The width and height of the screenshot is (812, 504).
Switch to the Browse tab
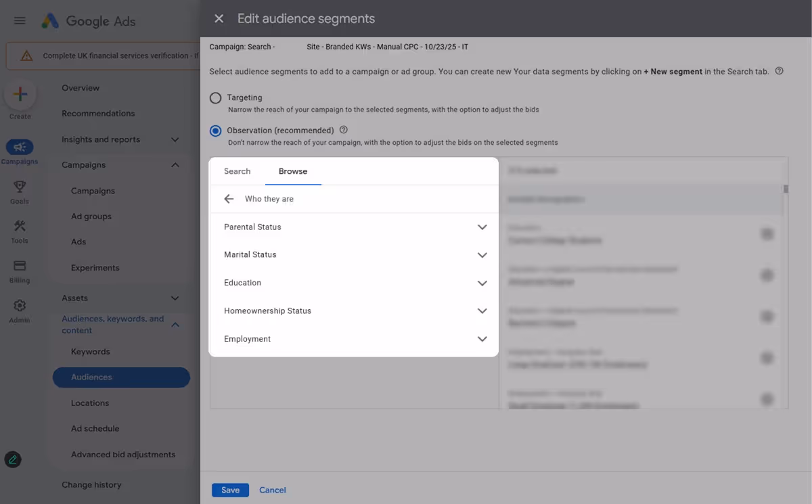293,171
